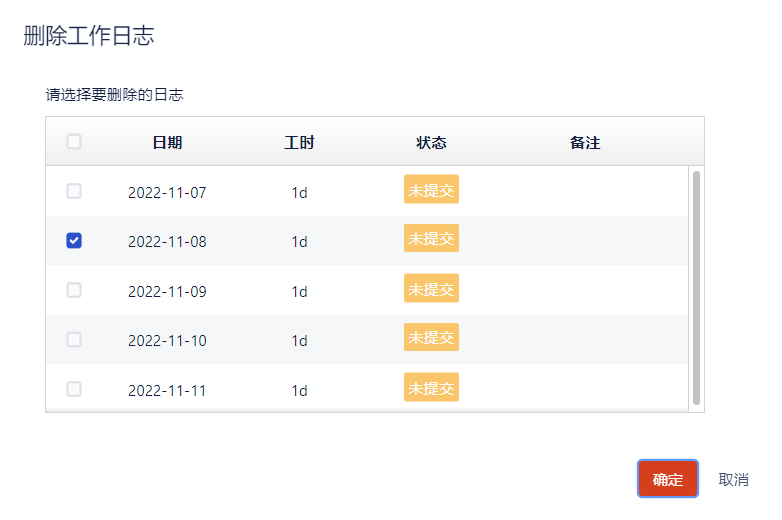Click the 未提交 label for 2022-11-11
This screenshot has width=782, height=520.
point(431,388)
